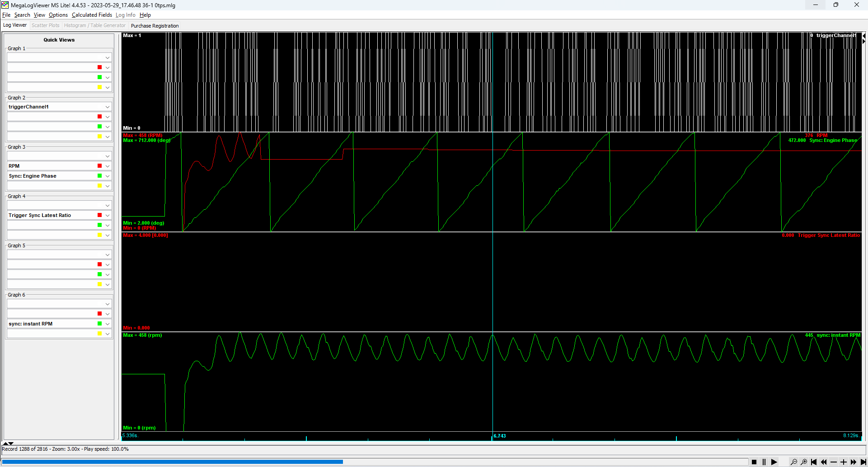Jump to the last record
Image resolution: width=868 pixels, height=467 pixels.
pos(863,462)
